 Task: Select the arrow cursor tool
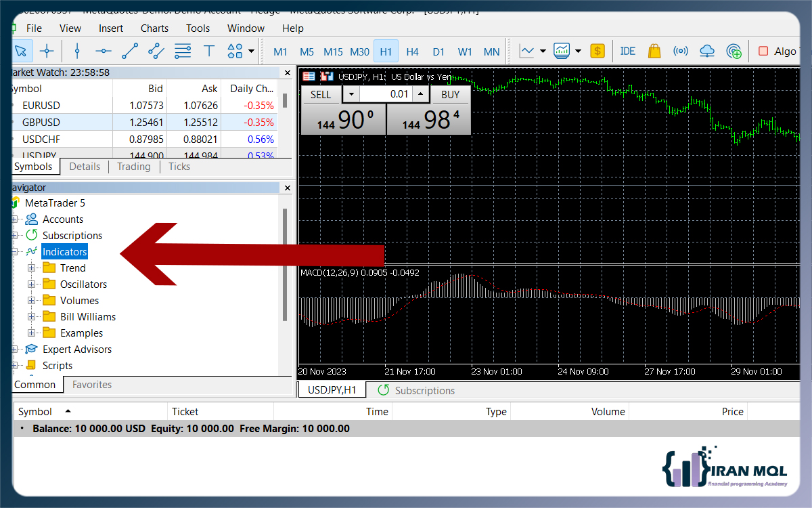tap(20, 51)
